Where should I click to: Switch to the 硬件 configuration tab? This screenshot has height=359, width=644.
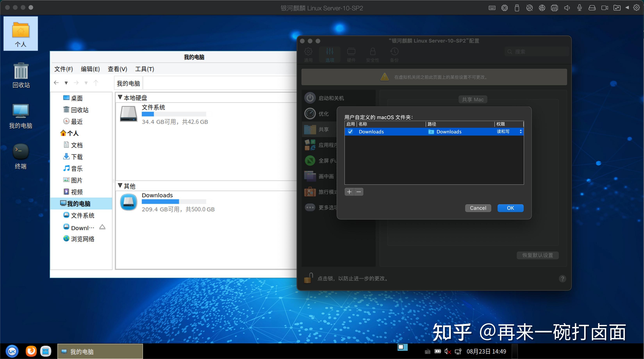click(x=351, y=54)
